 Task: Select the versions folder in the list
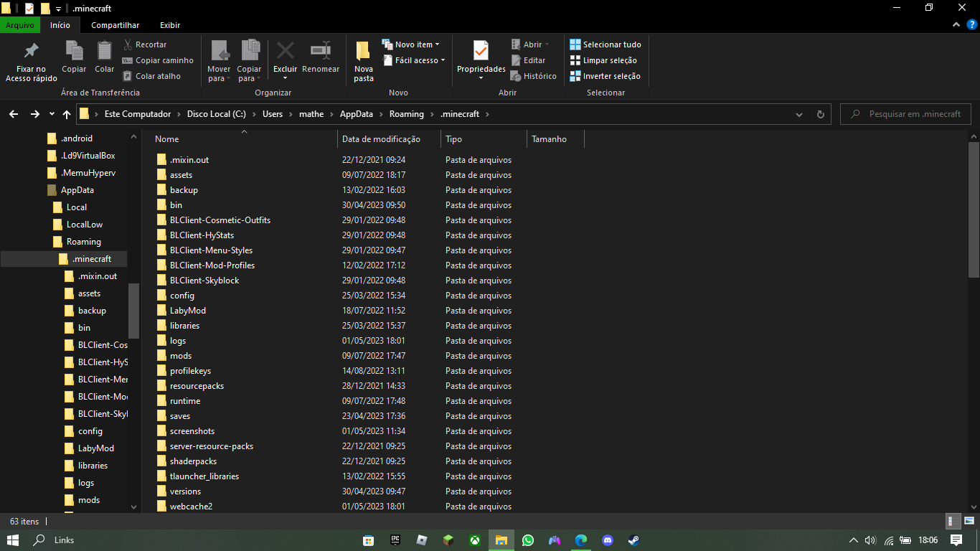[185, 491]
